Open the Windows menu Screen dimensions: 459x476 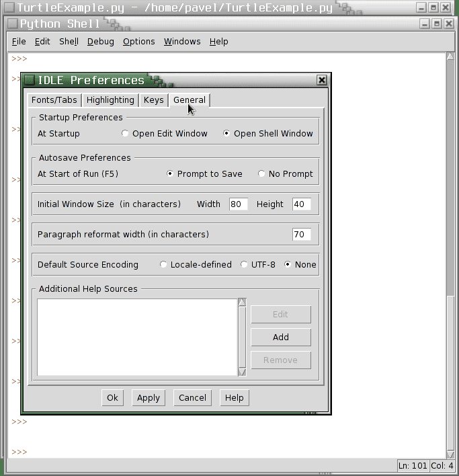[x=182, y=42]
